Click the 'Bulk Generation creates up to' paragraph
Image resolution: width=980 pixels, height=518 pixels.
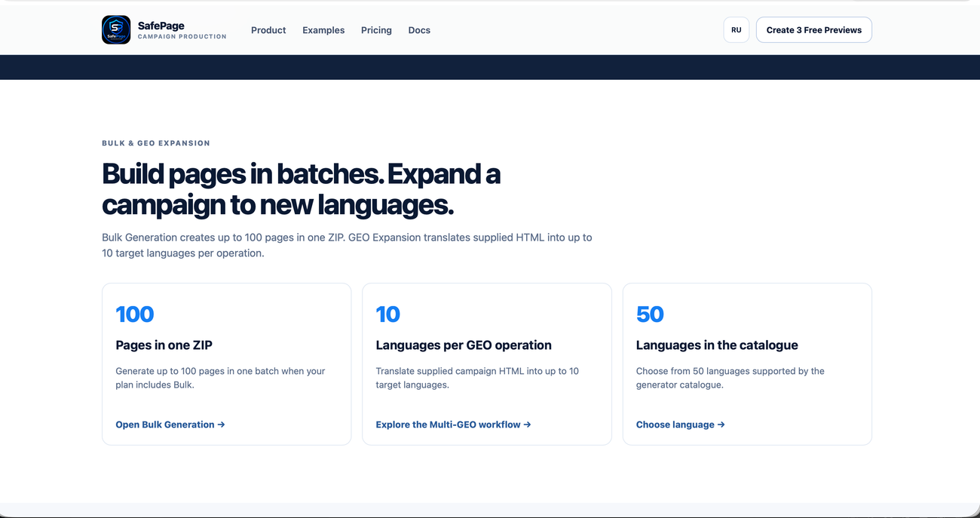click(347, 245)
